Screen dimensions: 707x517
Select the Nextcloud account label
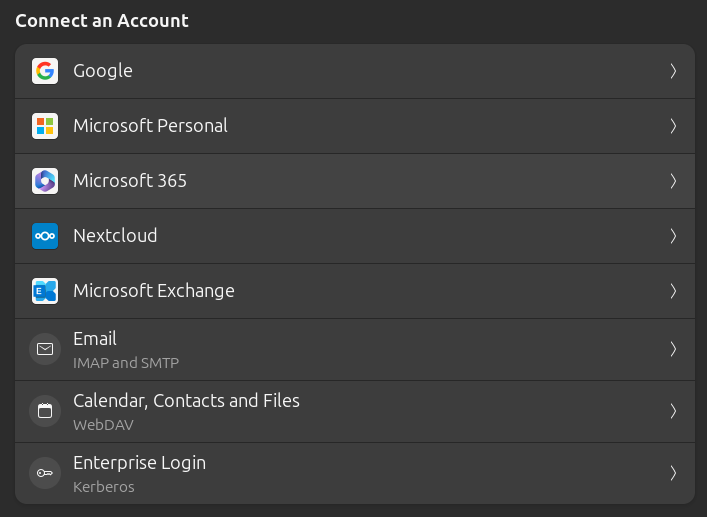pyautogui.click(x=115, y=236)
